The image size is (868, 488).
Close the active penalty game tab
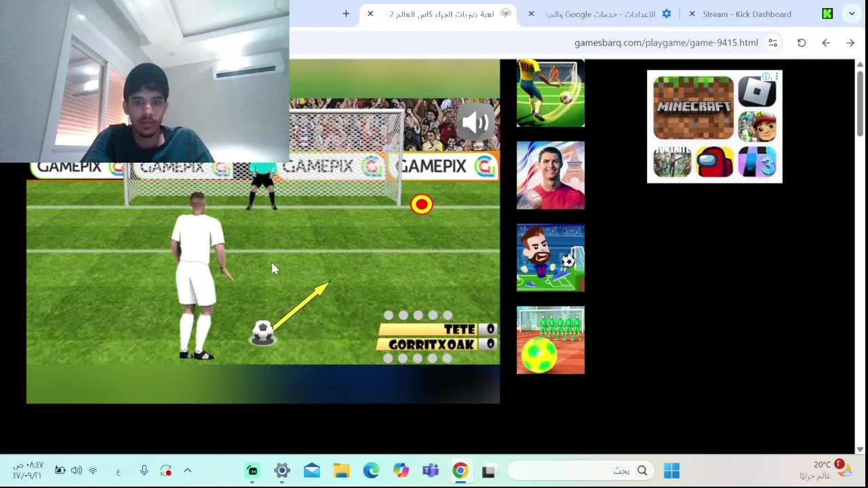pos(370,14)
